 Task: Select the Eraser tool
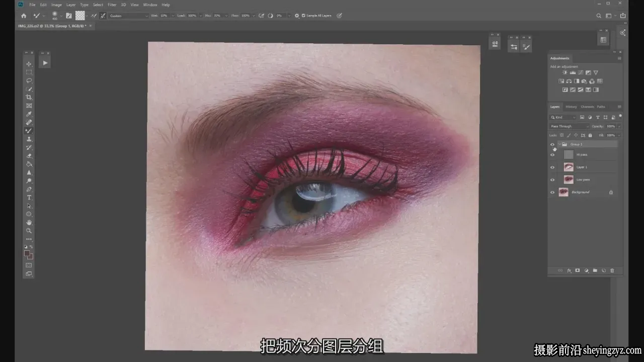(29, 156)
